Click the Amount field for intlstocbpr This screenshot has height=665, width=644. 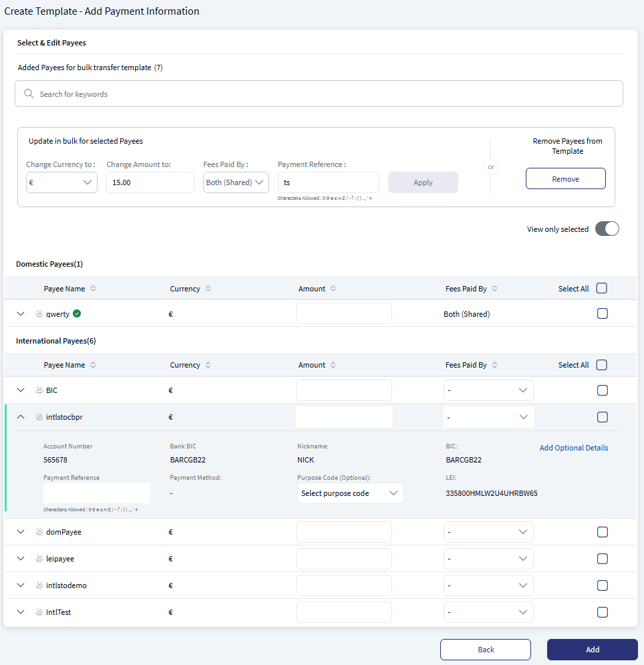pos(344,417)
